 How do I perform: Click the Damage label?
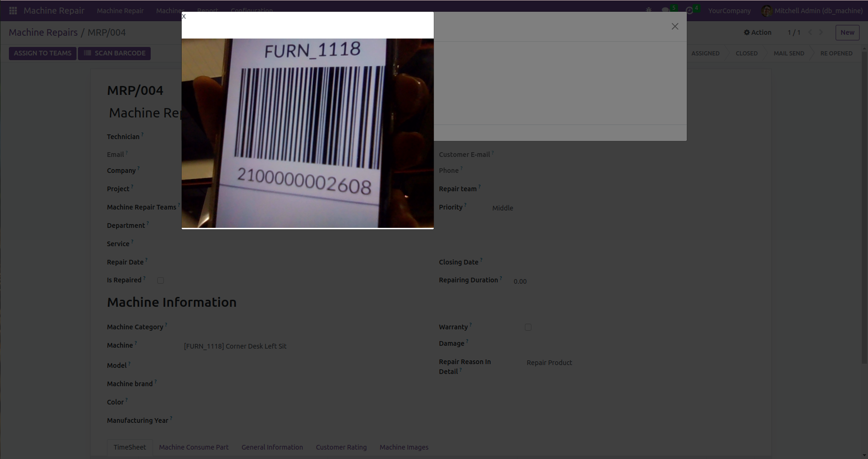[452, 343]
